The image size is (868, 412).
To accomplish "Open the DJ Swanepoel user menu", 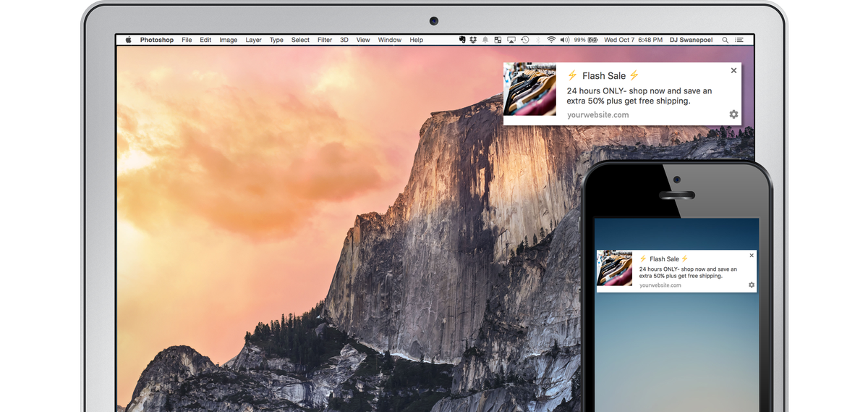I will click(x=692, y=40).
